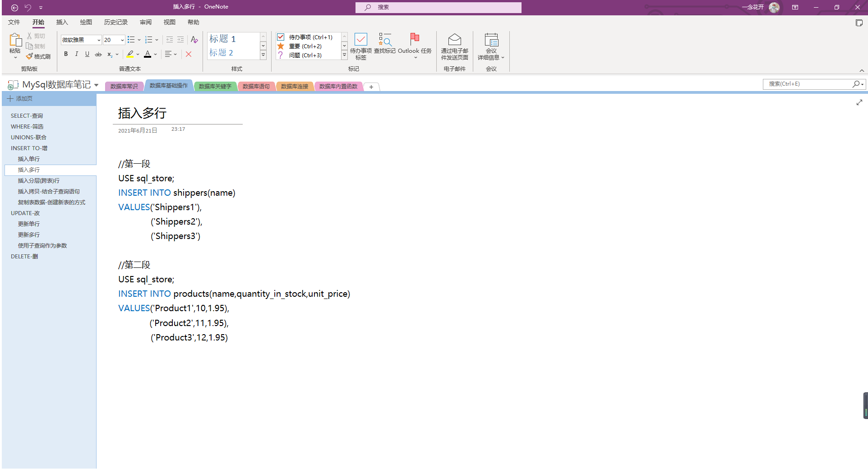Open the highlight color dropdown arrow

[x=137, y=54]
